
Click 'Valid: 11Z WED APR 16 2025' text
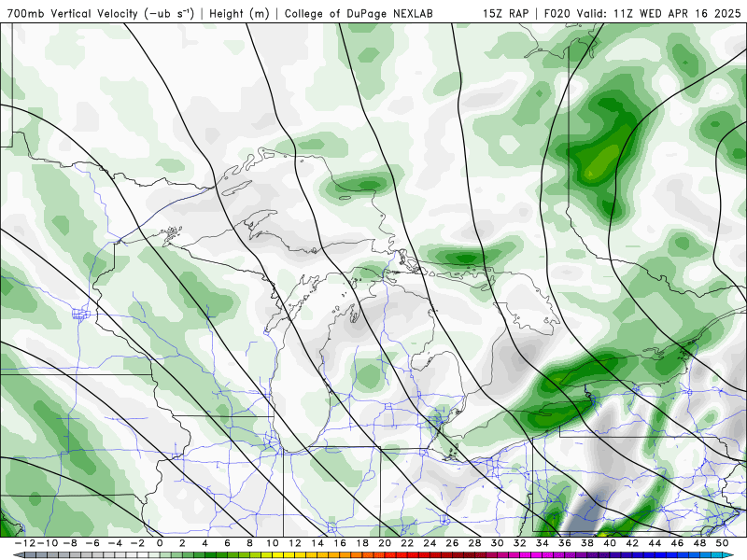pos(659,13)
